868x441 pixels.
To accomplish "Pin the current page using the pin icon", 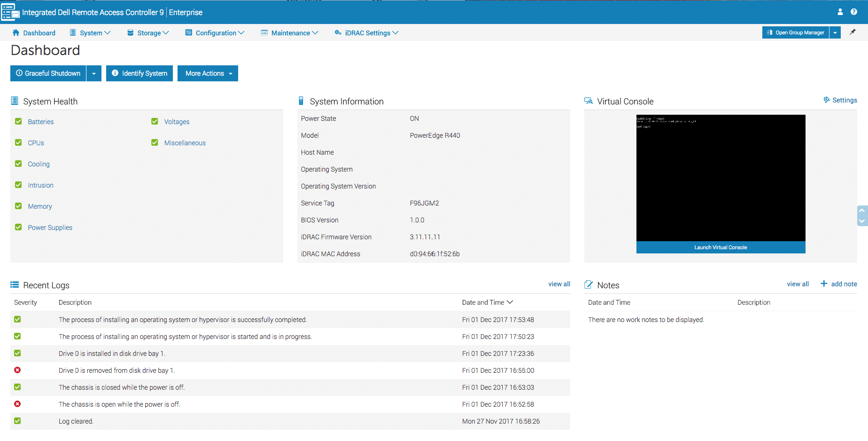I will click(853, 32).
